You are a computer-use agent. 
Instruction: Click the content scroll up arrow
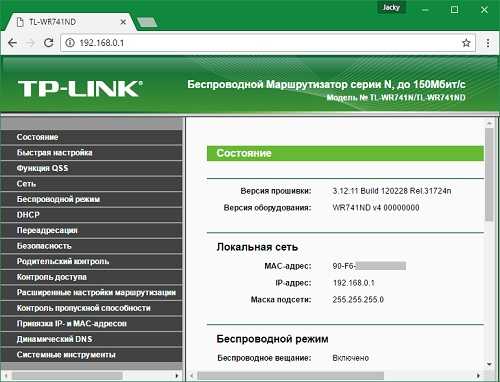pyautogui.click(x=489, y=123)
